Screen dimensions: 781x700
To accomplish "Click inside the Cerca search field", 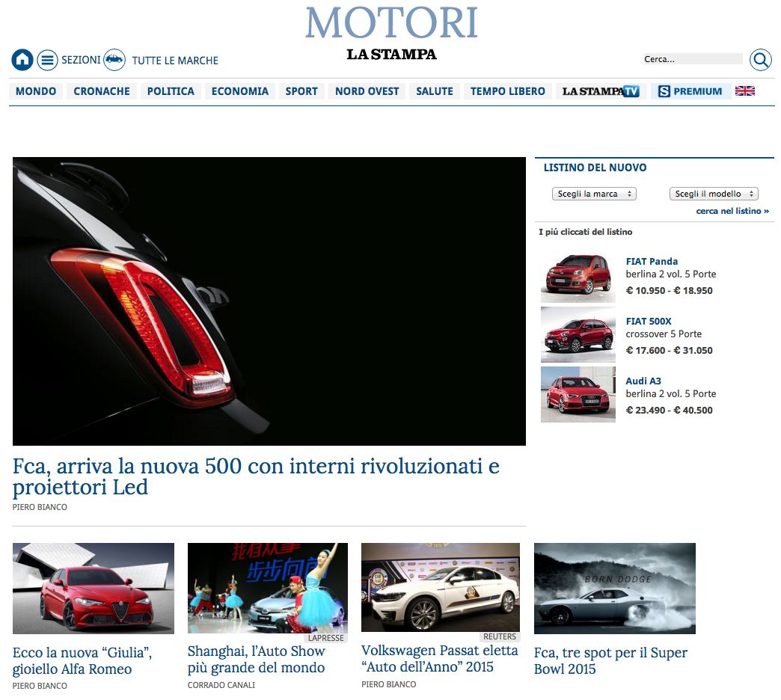I will [x=692, y=59].
